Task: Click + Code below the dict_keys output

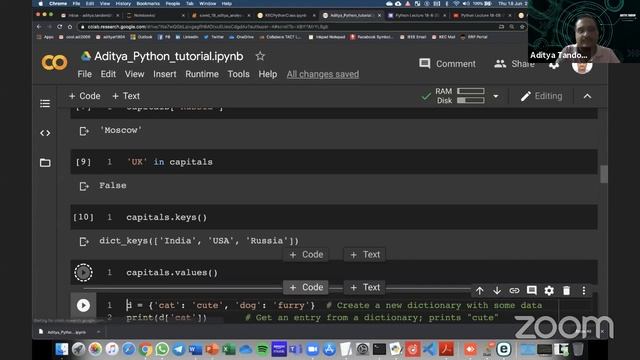Action: (306, 255)
